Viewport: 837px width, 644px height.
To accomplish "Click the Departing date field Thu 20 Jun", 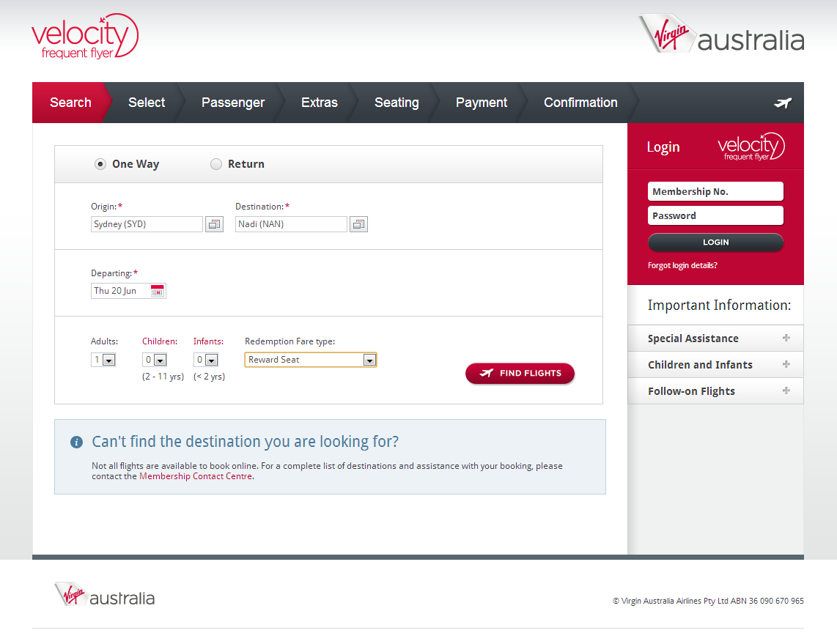I will click(x=128, y=291).
